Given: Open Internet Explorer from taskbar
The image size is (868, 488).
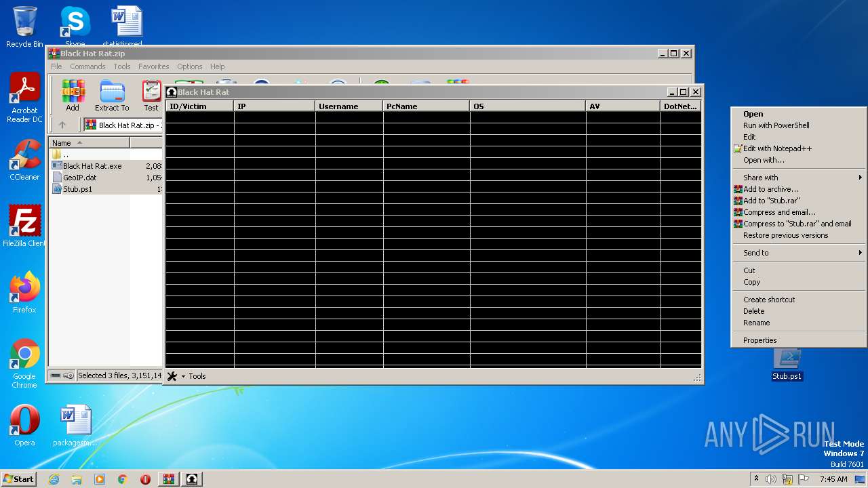Looking at the screenshot, I should tap(54, 479).
